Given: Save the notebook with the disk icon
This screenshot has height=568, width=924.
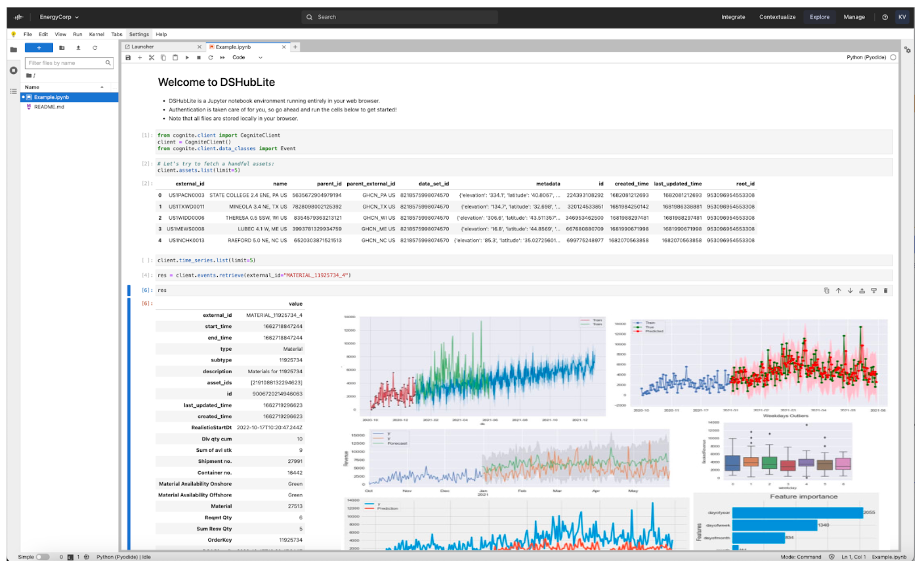Looking at the screenshot, I should coord(128,58).
